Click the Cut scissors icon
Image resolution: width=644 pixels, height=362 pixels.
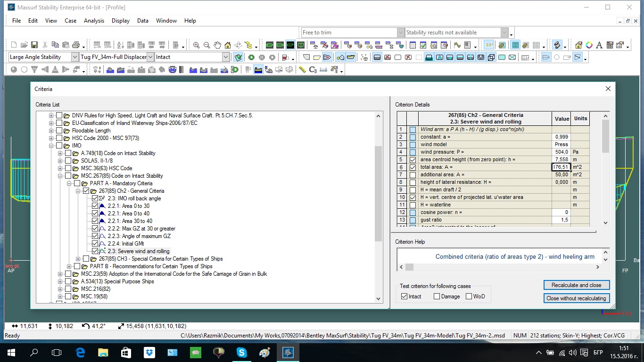tap(45, 45)
